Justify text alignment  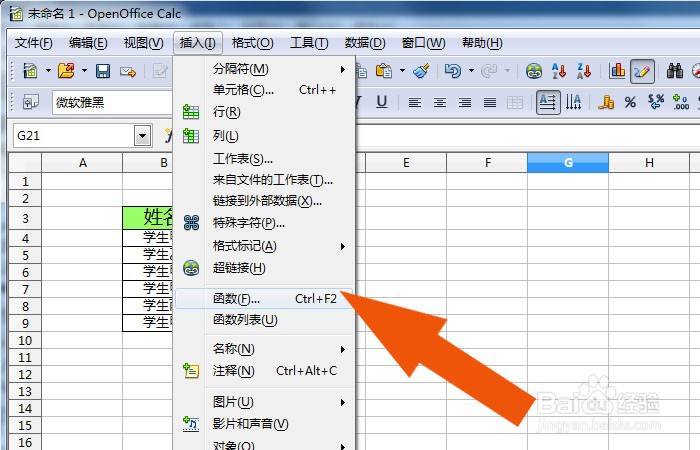[x=490, y=103]
